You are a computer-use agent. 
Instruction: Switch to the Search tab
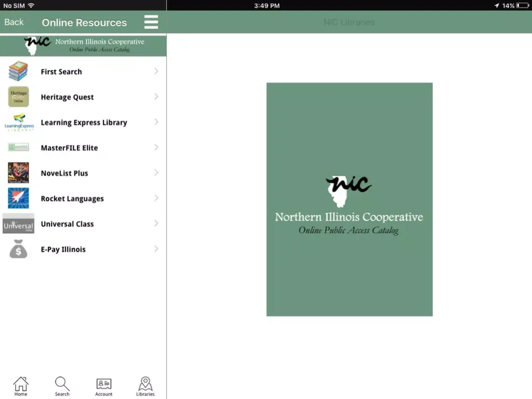62,386
